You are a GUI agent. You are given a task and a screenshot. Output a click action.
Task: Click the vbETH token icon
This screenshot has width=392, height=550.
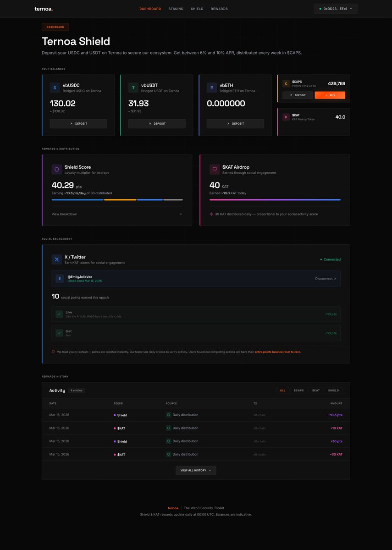212,88
